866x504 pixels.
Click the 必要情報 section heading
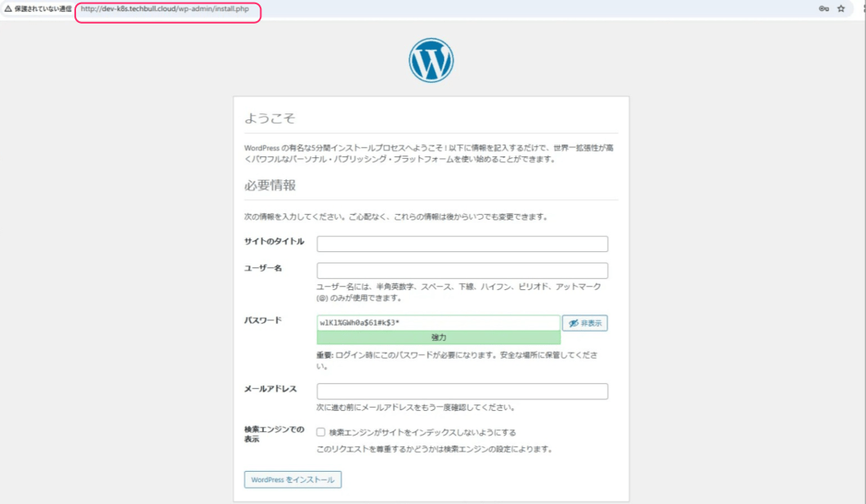pyautogui.click(x=269, y=185)
